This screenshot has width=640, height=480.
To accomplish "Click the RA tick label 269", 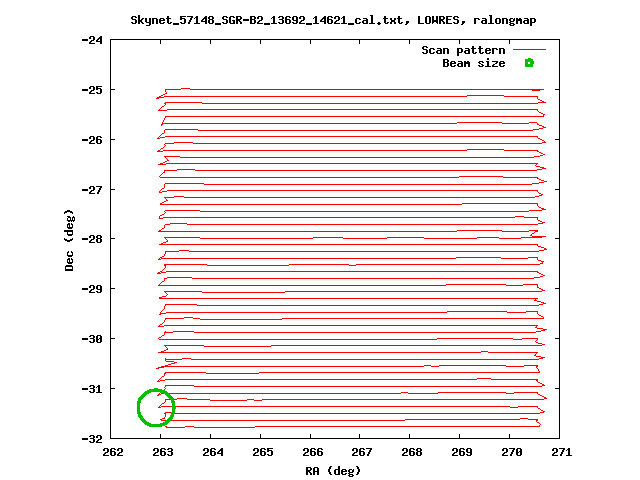I will pos(462,452).
